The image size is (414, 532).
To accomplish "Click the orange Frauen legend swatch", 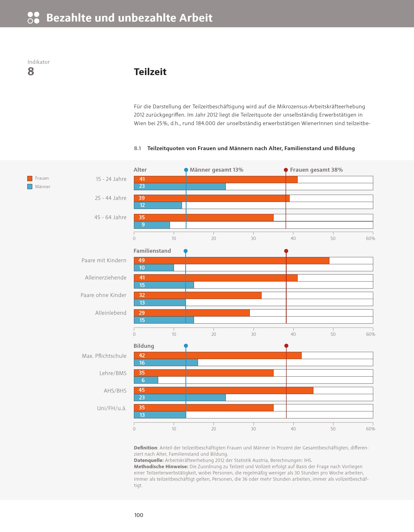I will click(30, 178).
